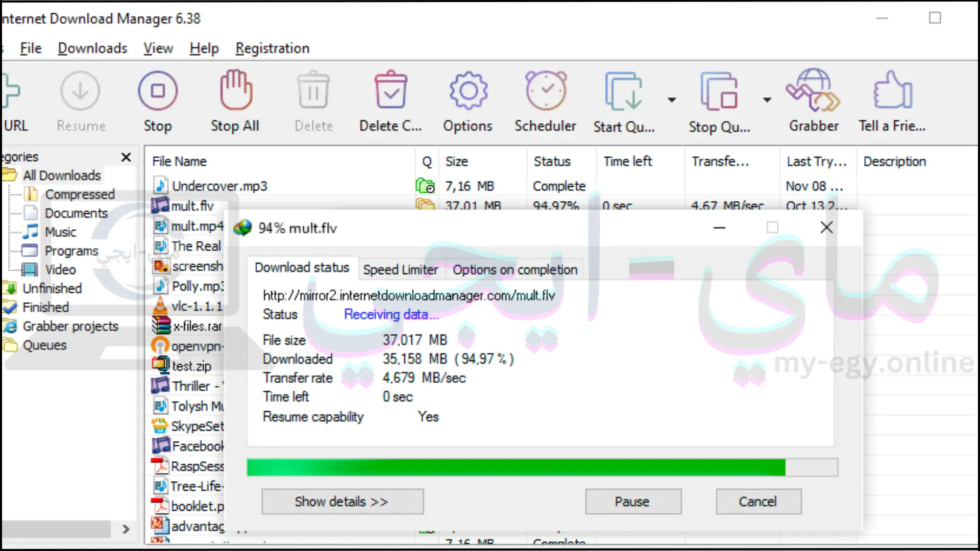
Task: Click the Show details button
Action: point(342,501)
